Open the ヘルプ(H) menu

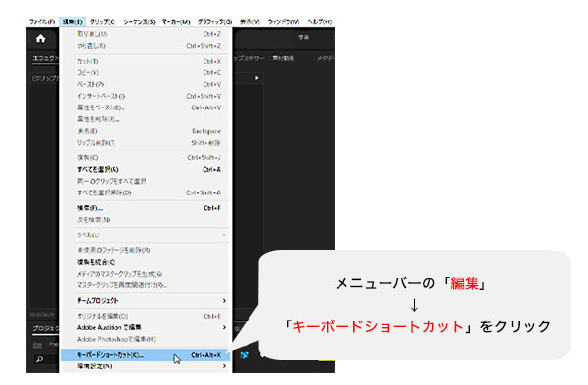tap(320, 21)
